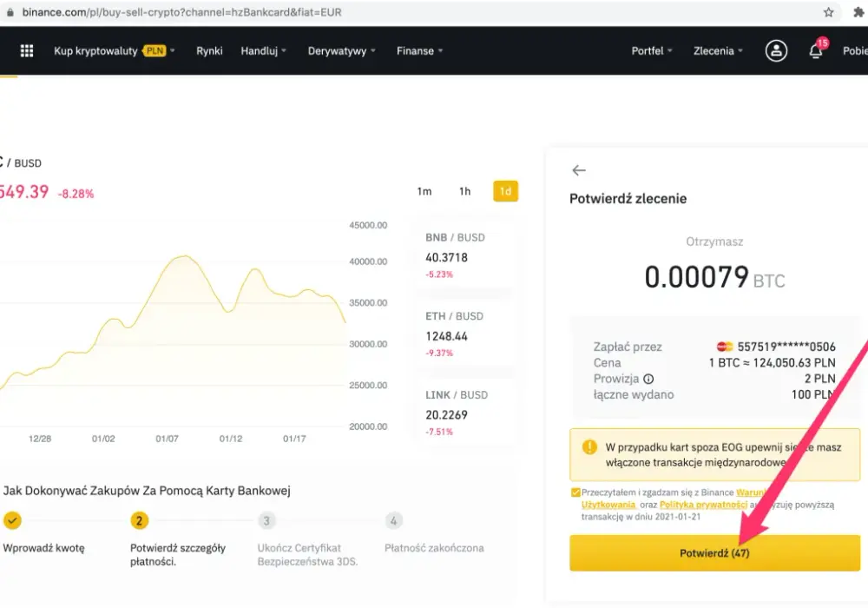Click the Otrzymasz label
The image size is (868, 608).
coord(714,241)
